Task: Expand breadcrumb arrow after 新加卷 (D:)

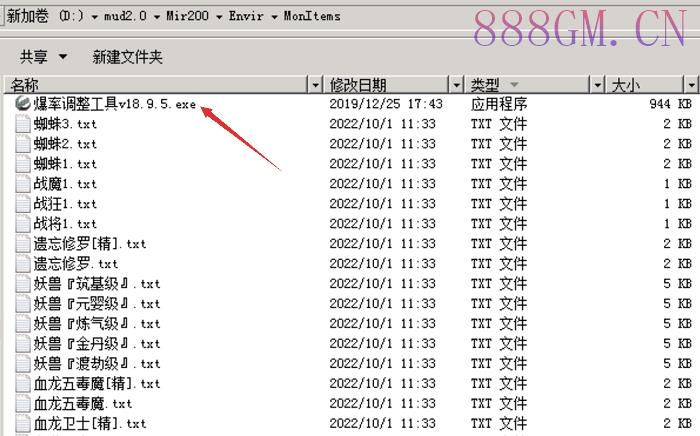Action: (95, 17)
